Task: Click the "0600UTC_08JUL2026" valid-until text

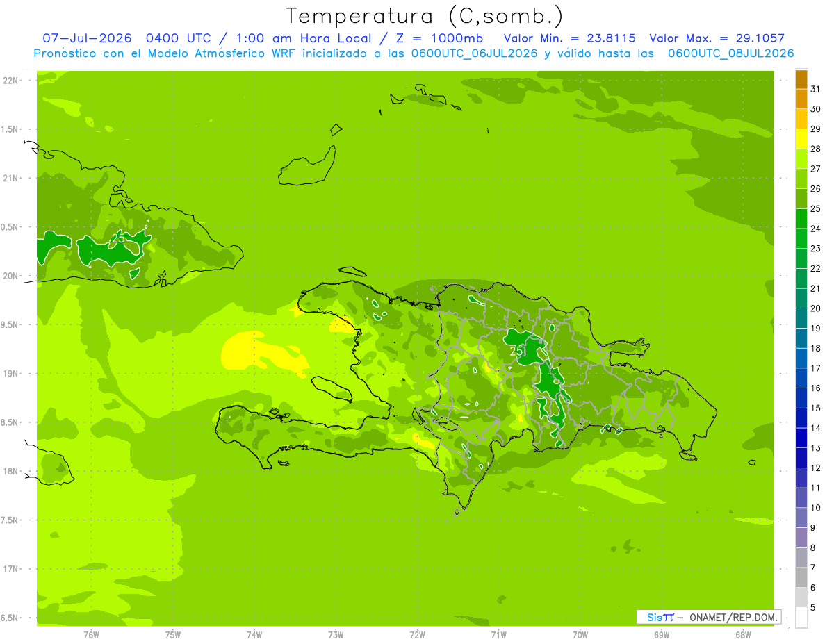Action: click(x=730, y=53)
